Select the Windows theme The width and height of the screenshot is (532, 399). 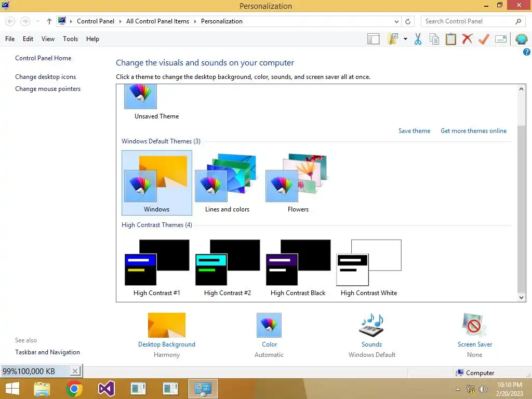(x=157, y=183)
